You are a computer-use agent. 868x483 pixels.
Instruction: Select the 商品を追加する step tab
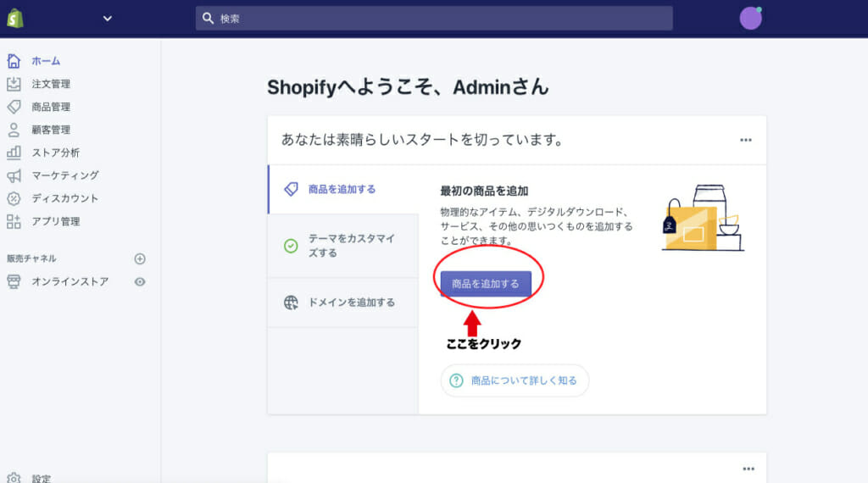(x=343, y=189)
